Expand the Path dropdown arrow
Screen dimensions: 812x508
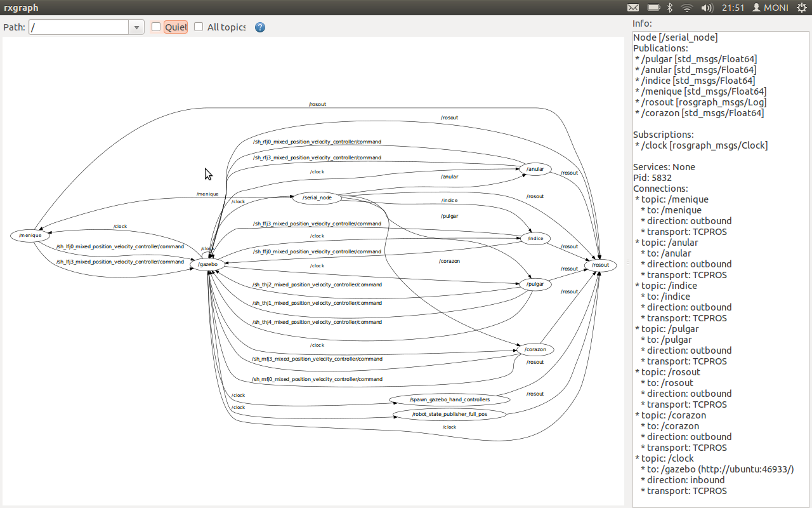(137, 27)
